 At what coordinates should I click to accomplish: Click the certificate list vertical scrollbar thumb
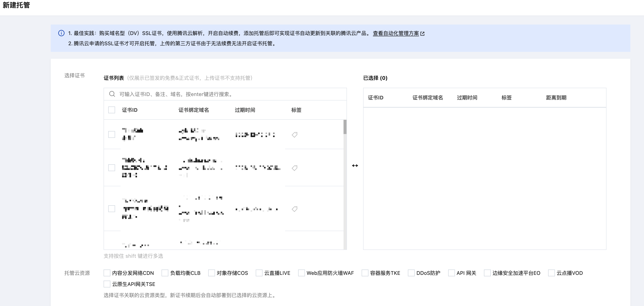click(345, 127)
